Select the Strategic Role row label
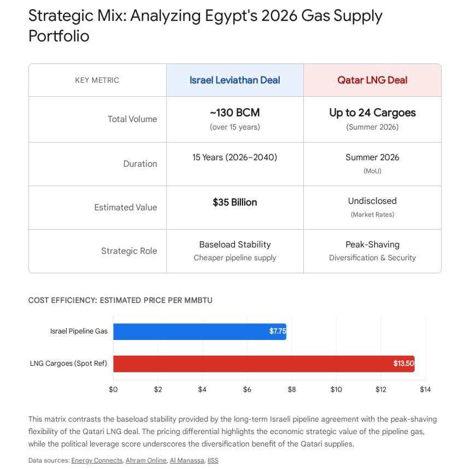This screenshot has height=469, width=476. coord(129,251)
